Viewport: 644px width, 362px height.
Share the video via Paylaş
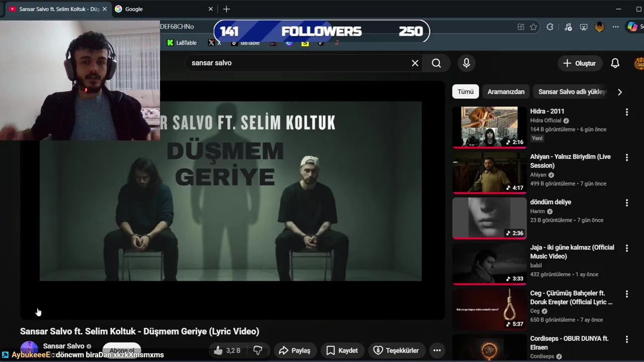coord(294,350)
